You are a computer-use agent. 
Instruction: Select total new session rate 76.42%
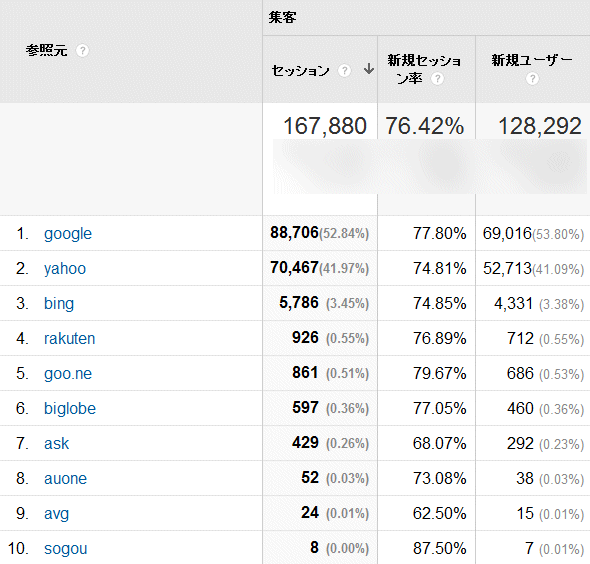pos(424,126)
